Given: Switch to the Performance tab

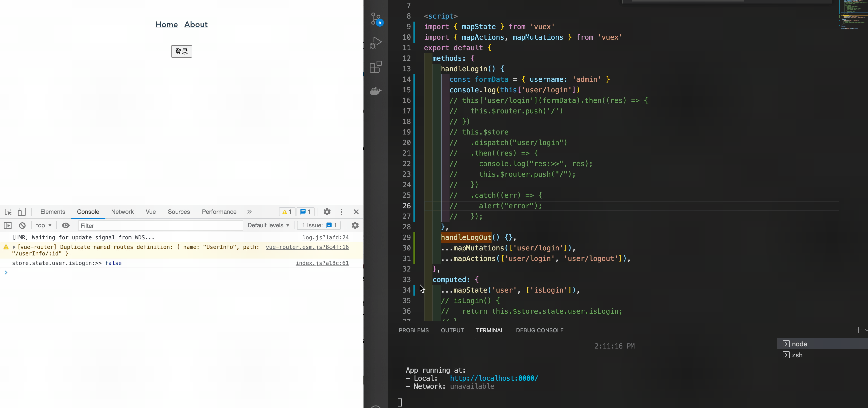Looking at the screenshot, I should tap(219, 212).
